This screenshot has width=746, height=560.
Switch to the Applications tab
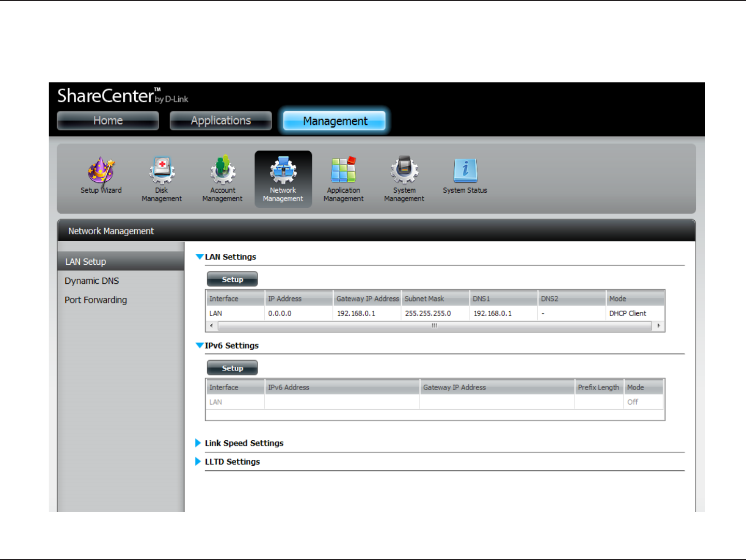coord(221,121)
